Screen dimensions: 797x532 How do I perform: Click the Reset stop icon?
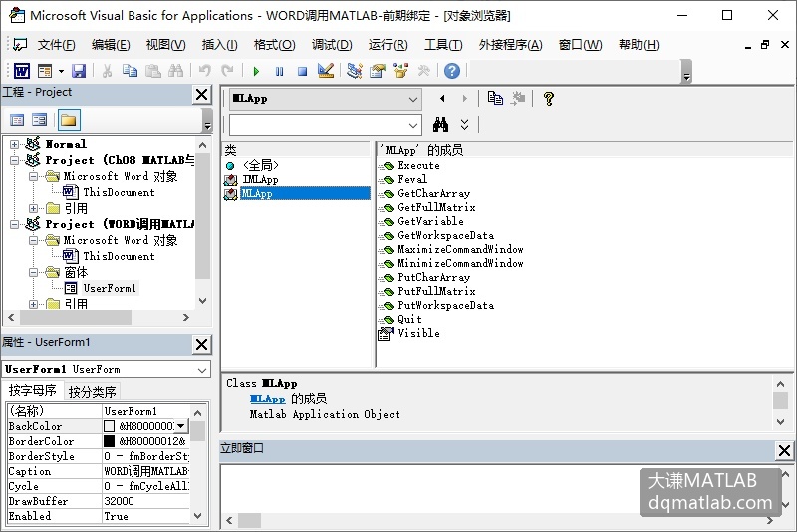(x=303, y=71)
